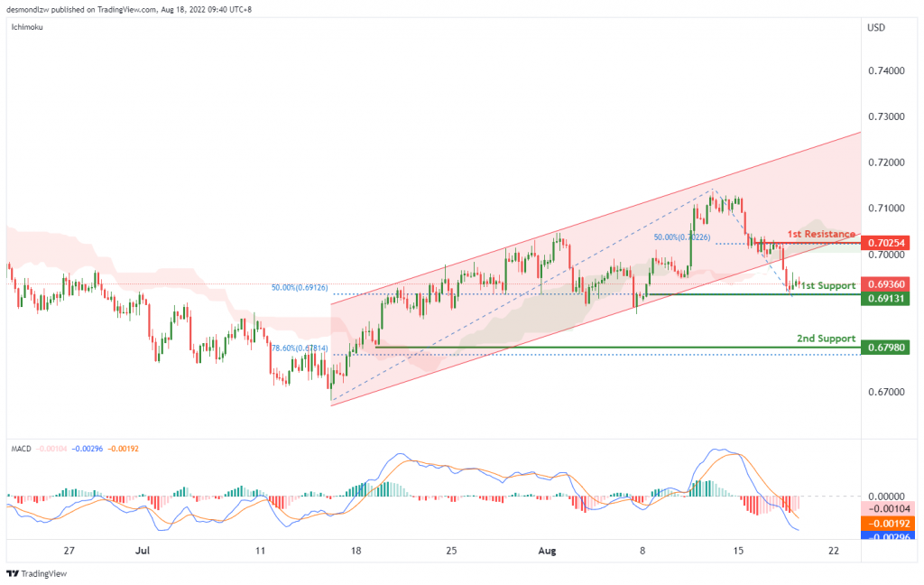Click the pink MACD -0.00104 histogram tag

pos(885,509)
